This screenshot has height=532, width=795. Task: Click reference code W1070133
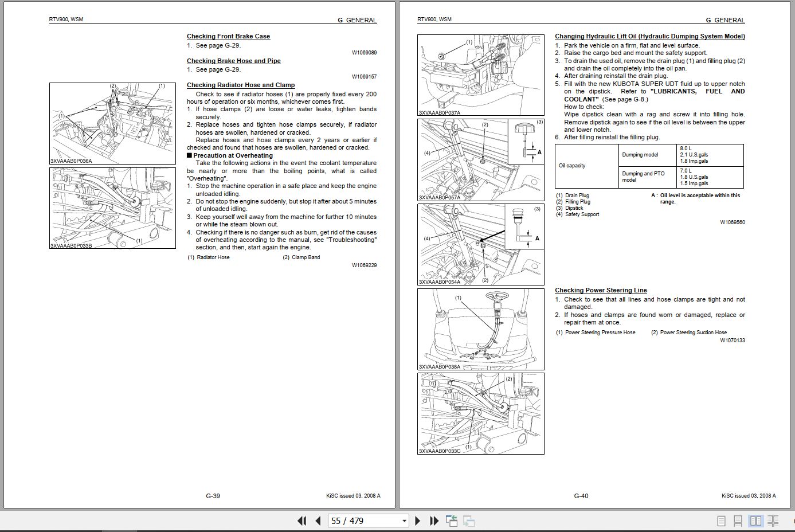pos(733,340)
